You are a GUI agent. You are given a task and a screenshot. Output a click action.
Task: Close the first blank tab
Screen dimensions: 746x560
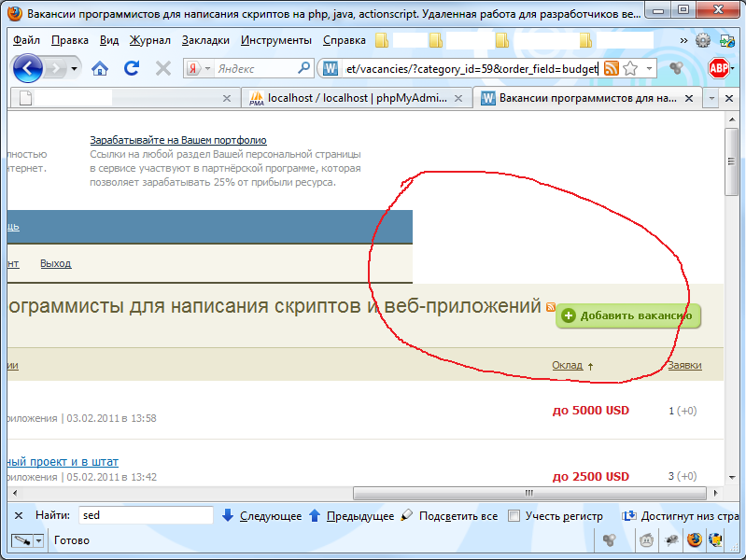(x=227, y=99)
